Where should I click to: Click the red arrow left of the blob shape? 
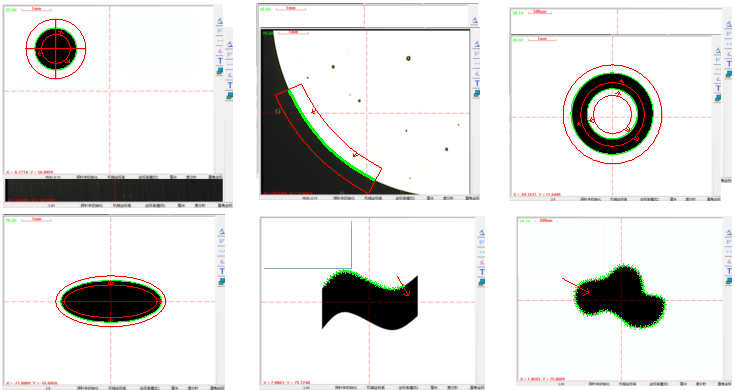coord(576,286)
